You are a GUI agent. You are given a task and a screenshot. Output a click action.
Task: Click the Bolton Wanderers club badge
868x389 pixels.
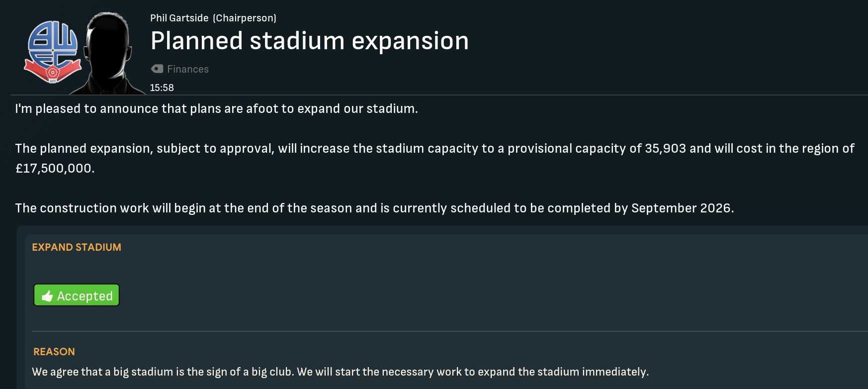pyautogui.click(x=52, y=52)
